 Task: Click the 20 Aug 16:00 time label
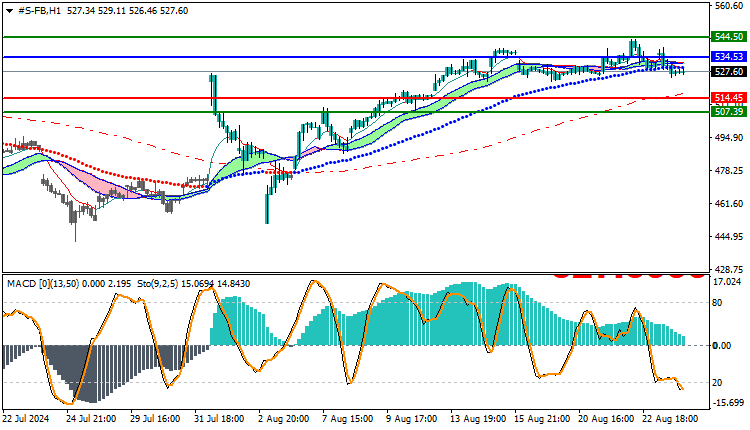[x=606, y=419]
